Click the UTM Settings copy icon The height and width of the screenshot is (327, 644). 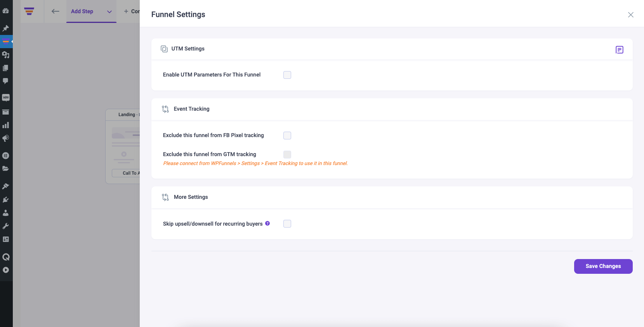point(164,49)
